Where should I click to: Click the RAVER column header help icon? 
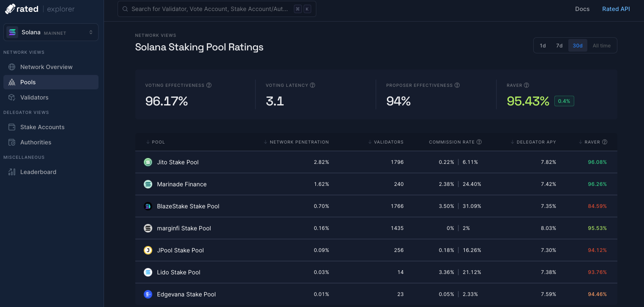(x=605, y=142)
